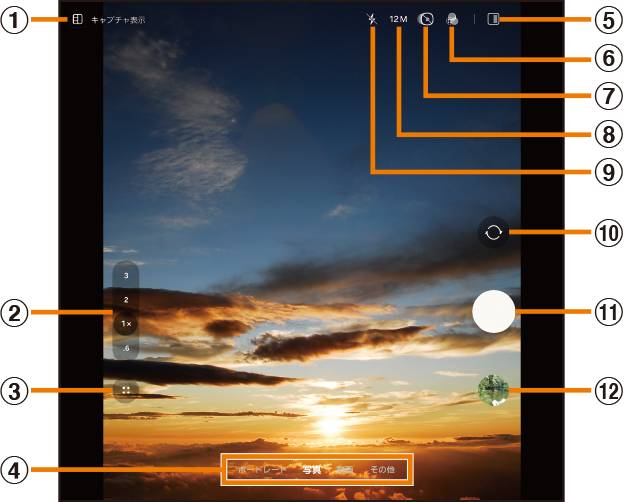The height and width of the screenshot is (502, 625).
Task: Select 3x zoom level
Action: (126, 275)
